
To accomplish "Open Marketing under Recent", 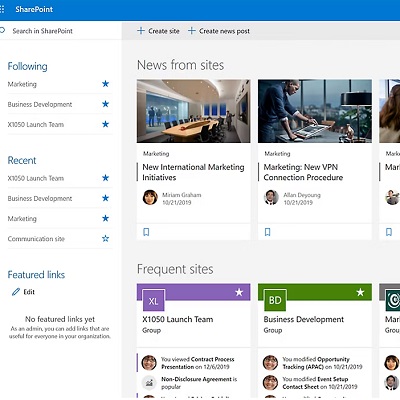I will point(22,219).
